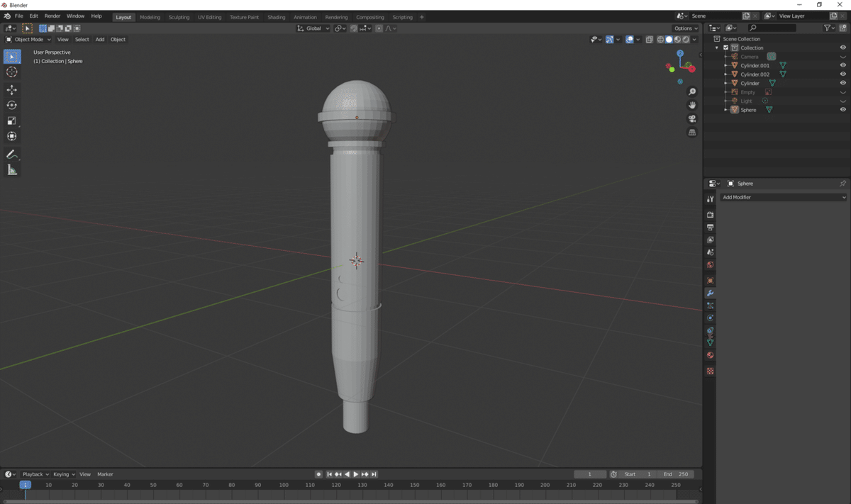Show the Camera by its closed eye
The image size is (851, 504).
click(843, 57)
